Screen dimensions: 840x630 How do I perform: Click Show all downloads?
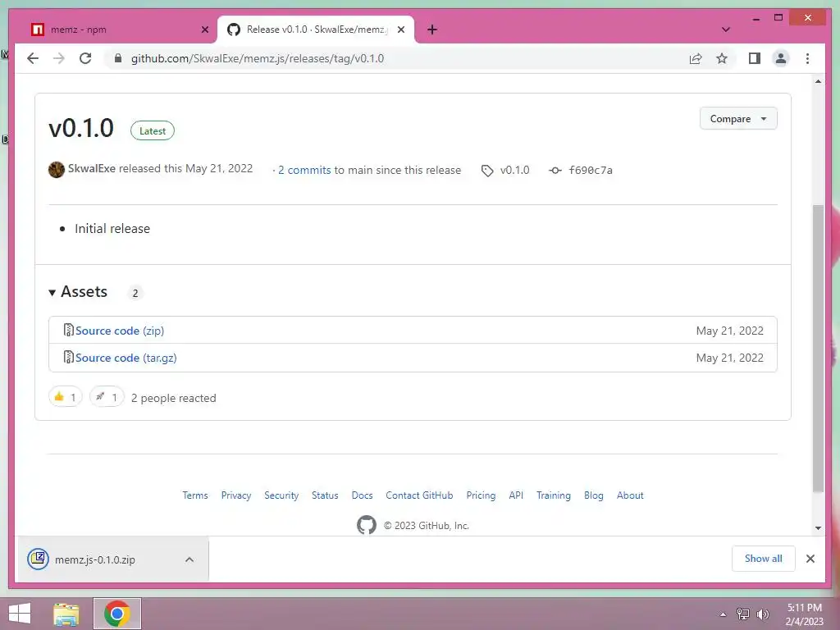click(x=764, y=558)
